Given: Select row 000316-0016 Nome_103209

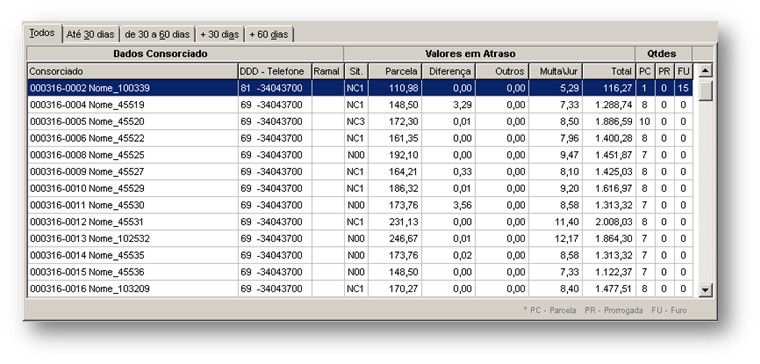Looking at the screenshot, I should point(360,289).
